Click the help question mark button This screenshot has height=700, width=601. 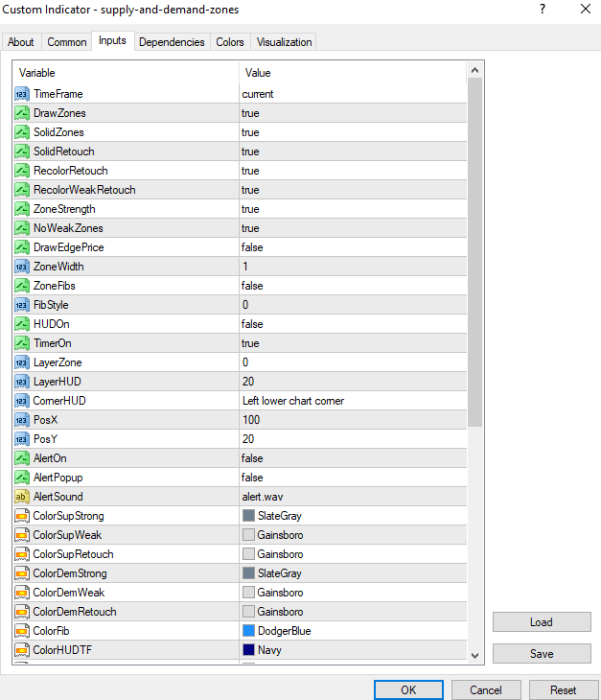(543, 9)
